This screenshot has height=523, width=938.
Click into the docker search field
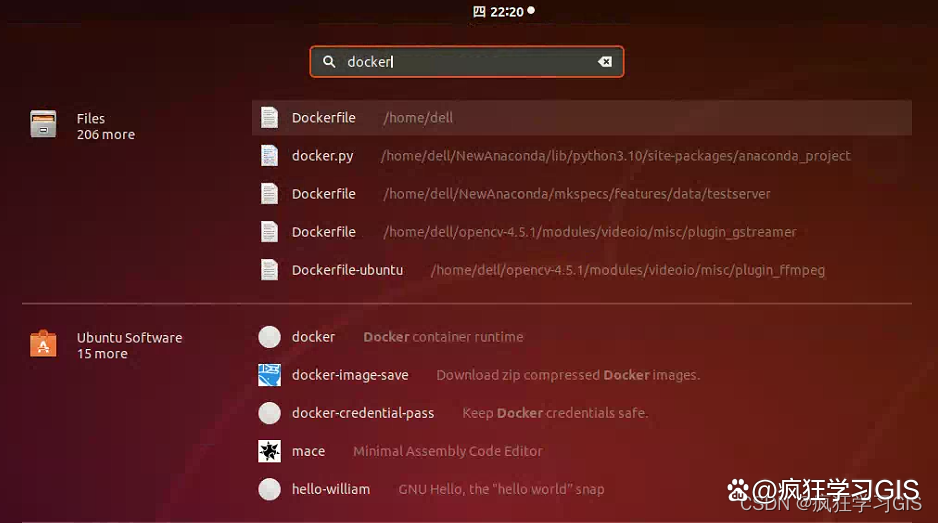tap(467, 62)
